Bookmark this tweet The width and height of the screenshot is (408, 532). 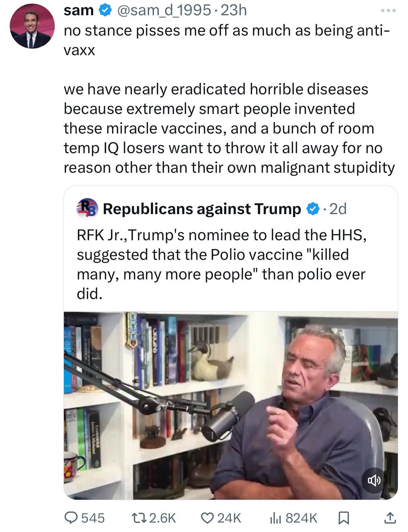343,518
